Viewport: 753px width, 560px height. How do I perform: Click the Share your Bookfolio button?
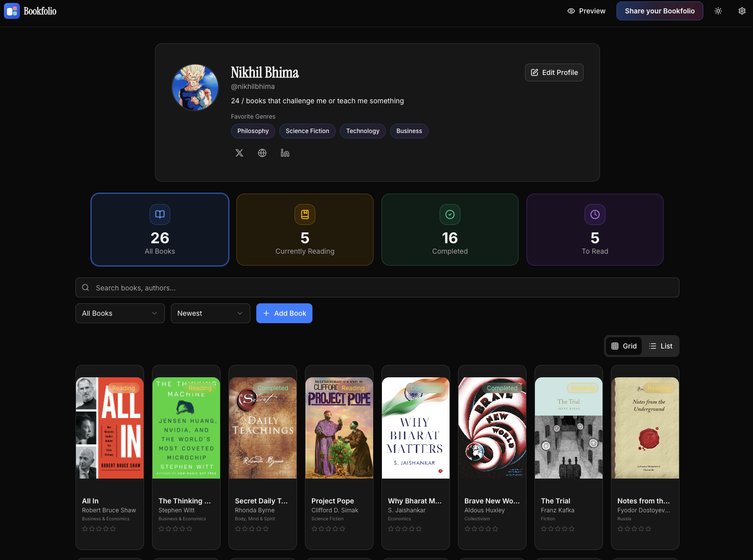click(x=660, y=10)
